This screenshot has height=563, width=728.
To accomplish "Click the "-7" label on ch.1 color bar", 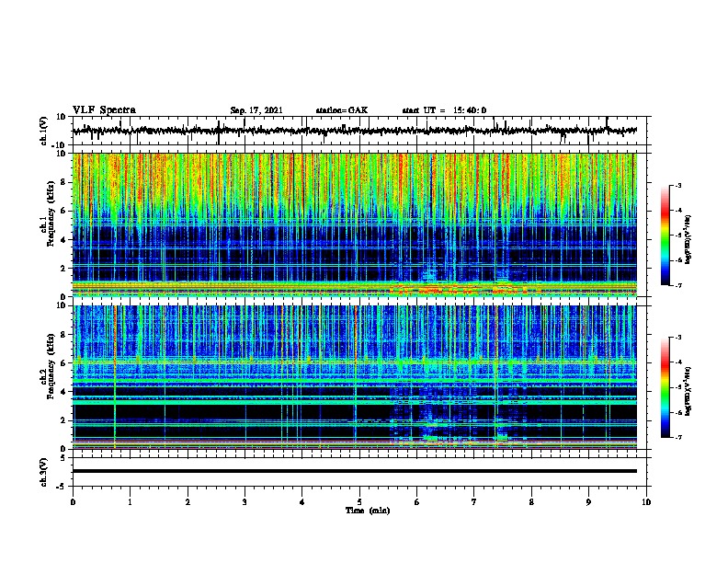I will (x=678, y=285).
